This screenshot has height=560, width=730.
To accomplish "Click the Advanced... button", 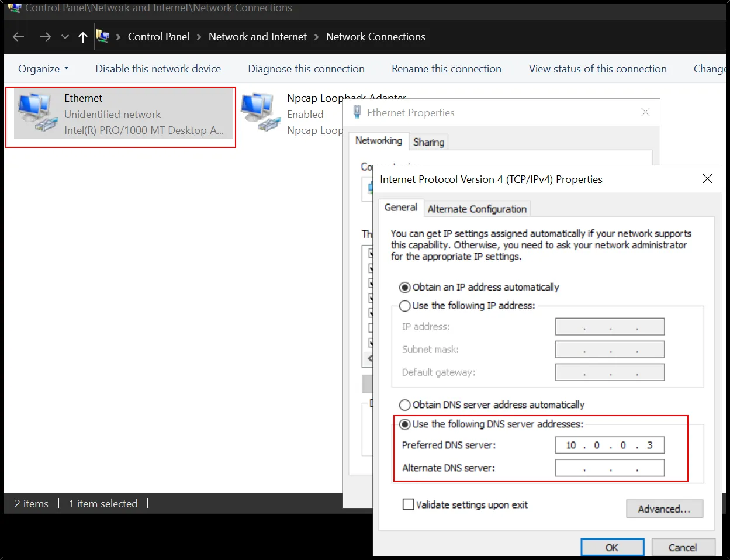I will coord(664,509).
